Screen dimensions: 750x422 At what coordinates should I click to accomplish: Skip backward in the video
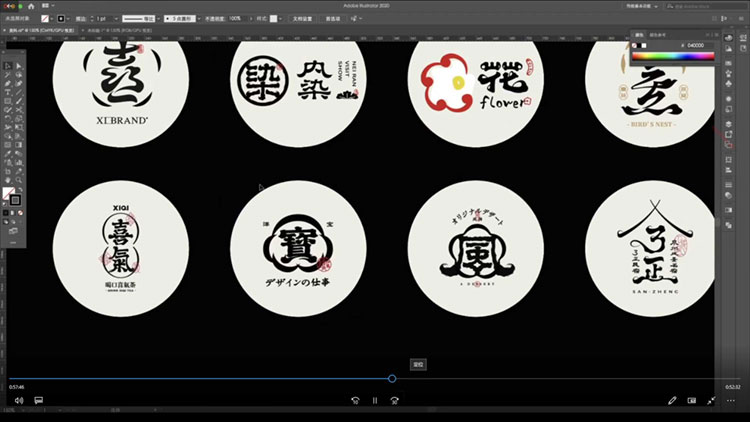(x=355, y=400)
